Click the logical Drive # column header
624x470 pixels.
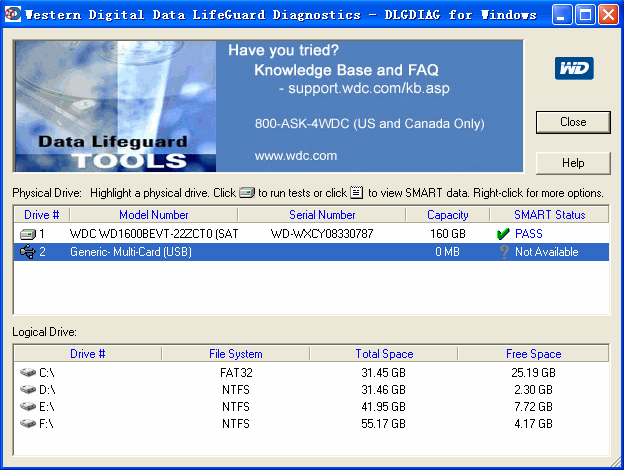pyautogui.click(x=88, y=354)
